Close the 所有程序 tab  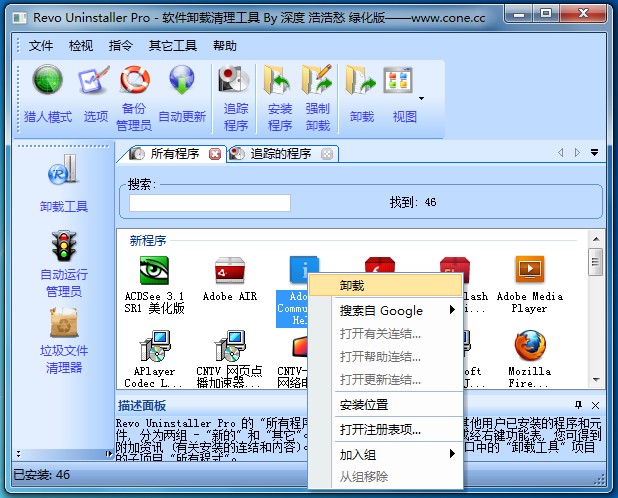(x=215, y=154)
